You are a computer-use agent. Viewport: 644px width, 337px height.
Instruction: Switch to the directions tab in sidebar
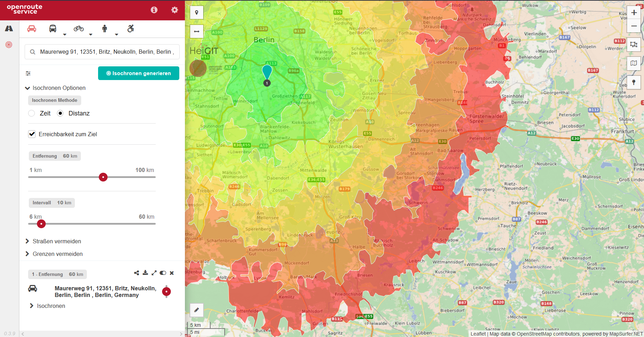click(9, 29)
